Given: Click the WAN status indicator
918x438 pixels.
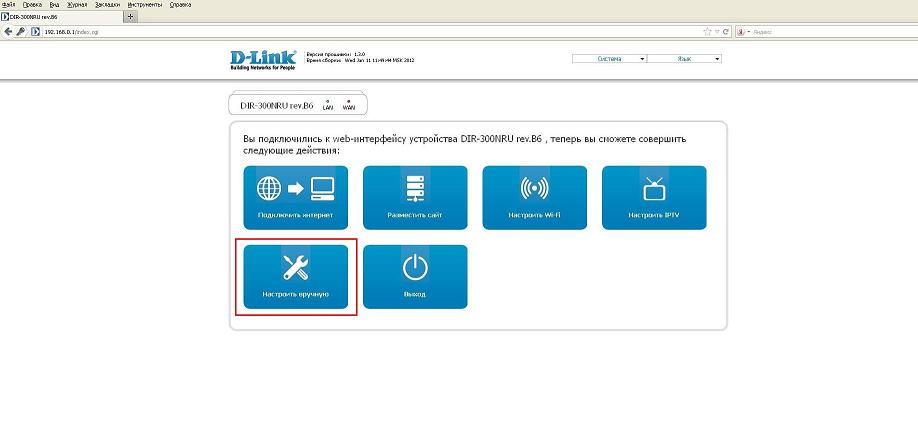Looking at the screenshot, I should pos(349,105).
